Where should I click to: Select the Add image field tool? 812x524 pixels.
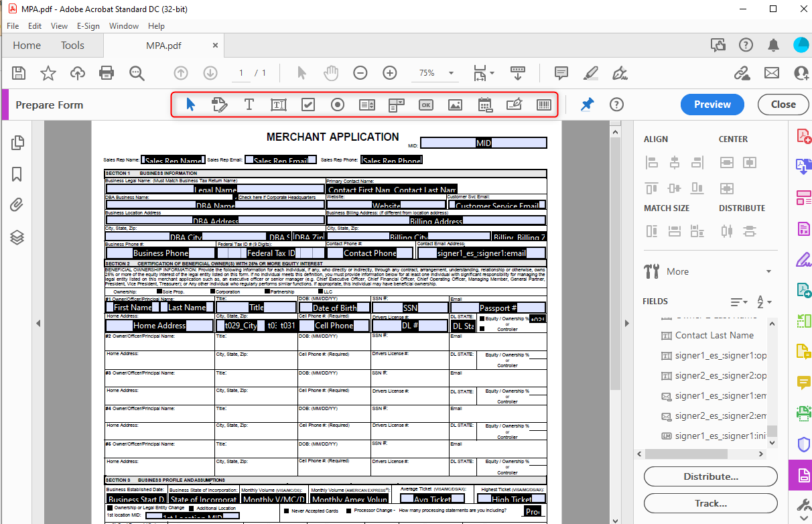(x=456, y=105)
